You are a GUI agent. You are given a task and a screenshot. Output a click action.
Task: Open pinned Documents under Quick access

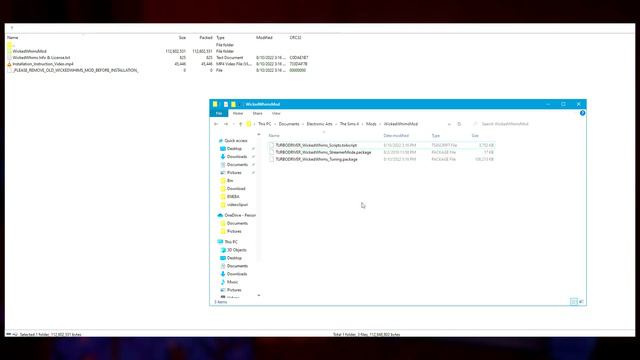(x=237, y=164)
